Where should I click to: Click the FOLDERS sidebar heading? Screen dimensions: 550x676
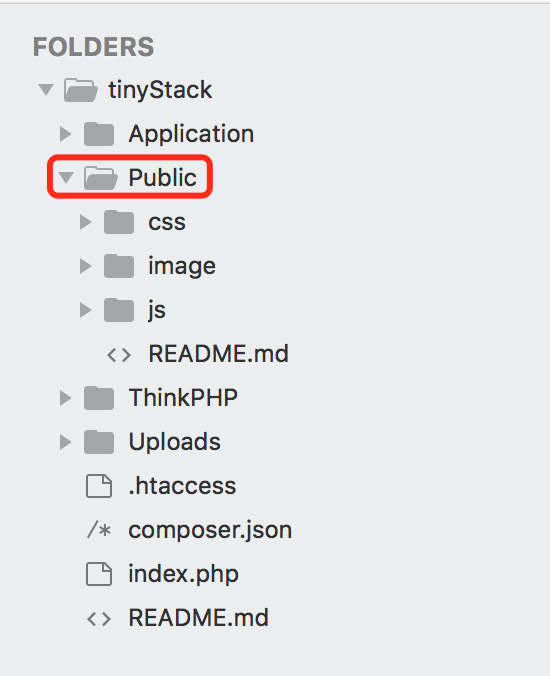tap(94, 47)
